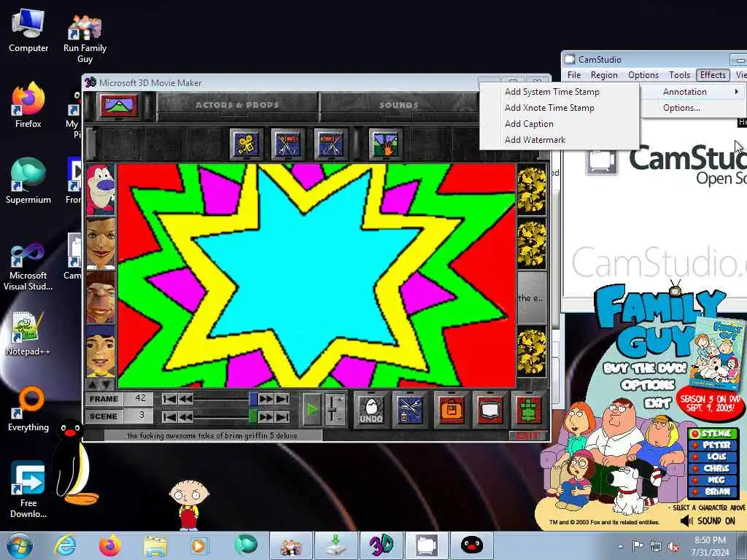
Task: Play the movie with green arrow
Action: click(311, 409)
